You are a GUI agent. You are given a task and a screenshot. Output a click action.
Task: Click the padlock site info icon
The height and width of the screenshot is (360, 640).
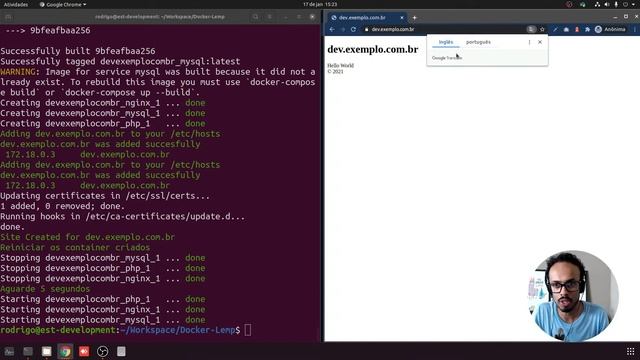[x=367, y=29]
